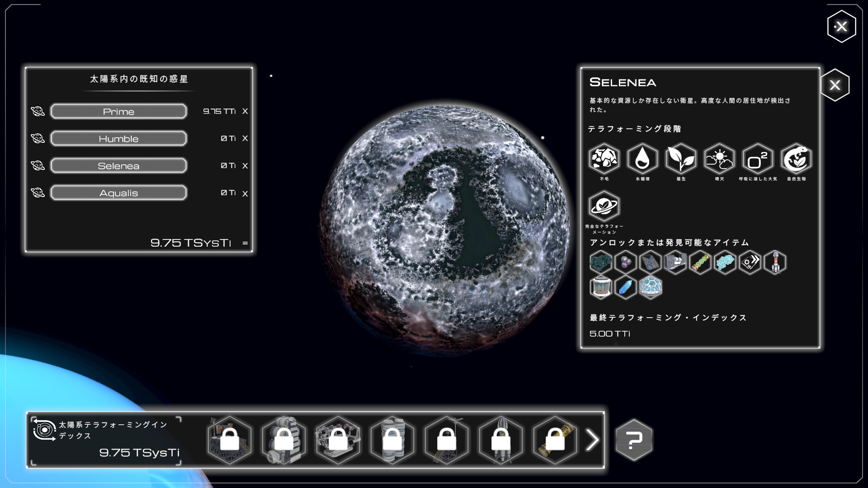This screenshot has width=868, height=488.
Task: Close the solar system screen with the top X
Action: click(x=841, y=27)
